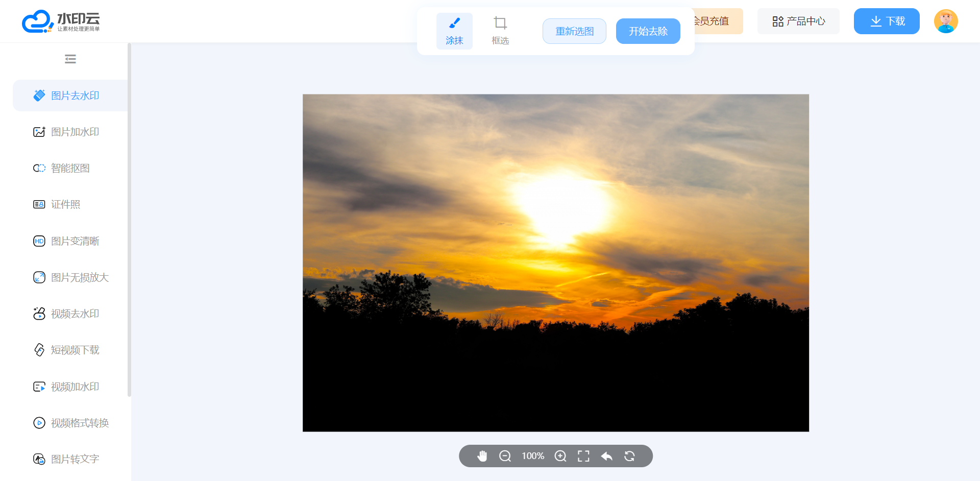Click the sunset image canvas
The image size is (980, 481).
tap(556, 263)
